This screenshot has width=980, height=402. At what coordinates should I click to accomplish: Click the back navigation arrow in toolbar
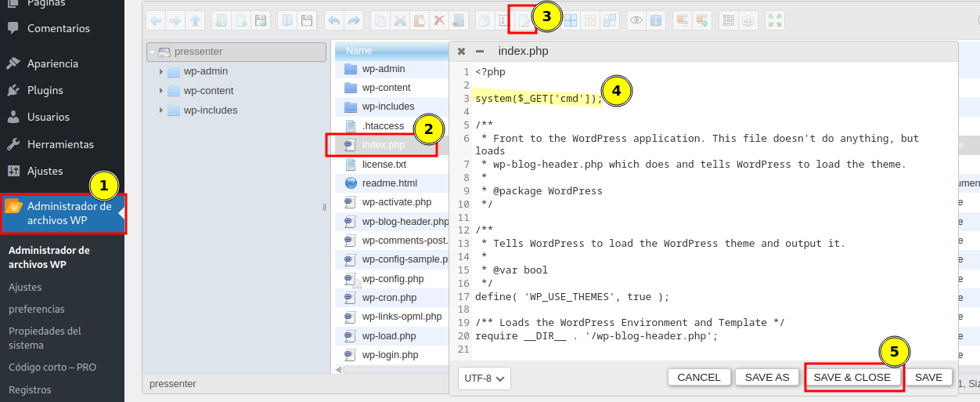[157, 21]
